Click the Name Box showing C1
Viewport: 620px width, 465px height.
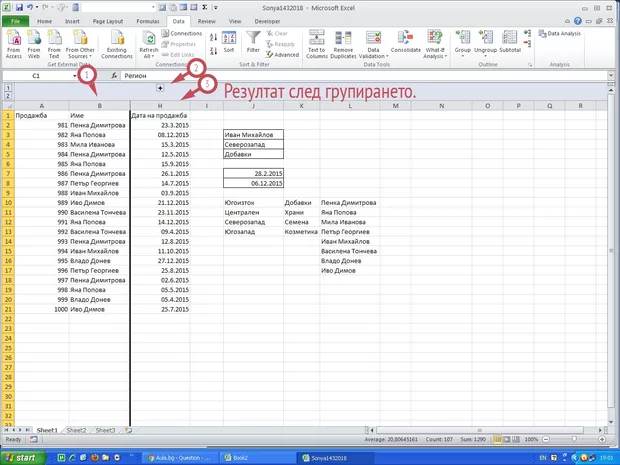coord(36,75)
